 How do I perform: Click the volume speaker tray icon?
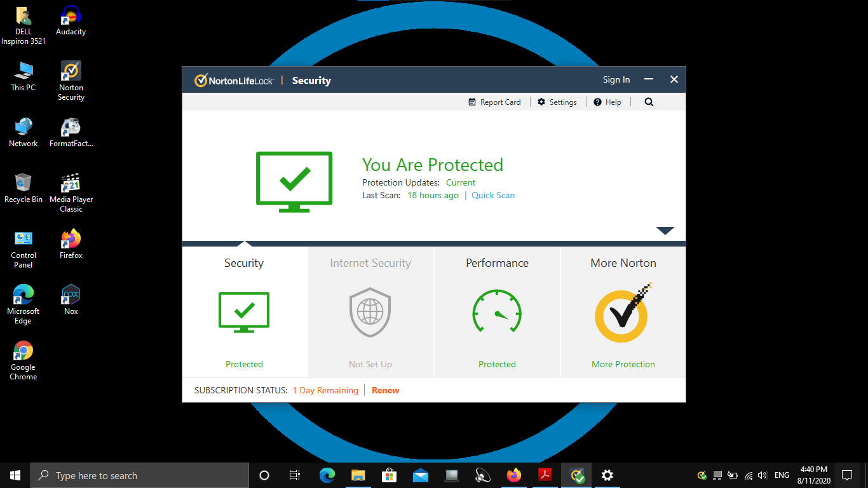(x=763, y=475)
